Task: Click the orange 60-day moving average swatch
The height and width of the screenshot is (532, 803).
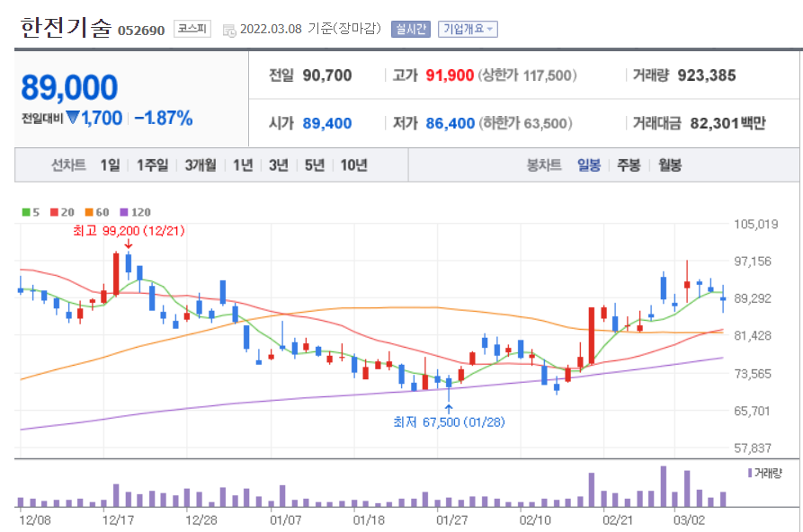Action: (x=89, y=212)
